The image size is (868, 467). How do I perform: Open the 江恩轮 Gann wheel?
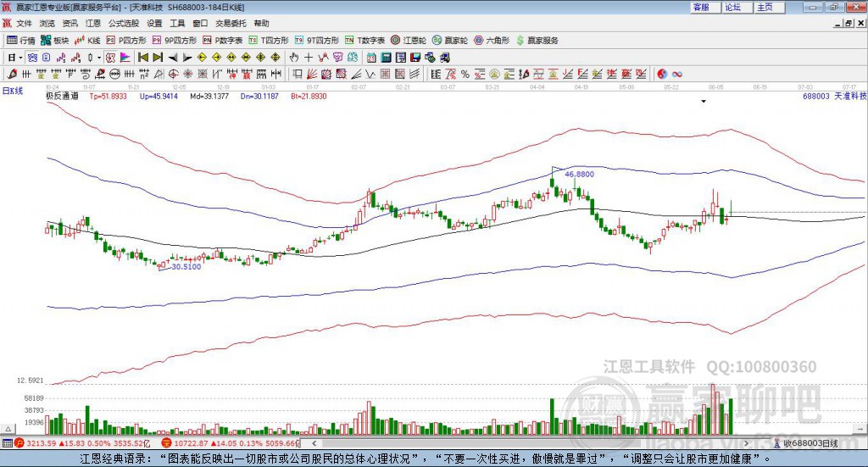(x=409, y=41)
